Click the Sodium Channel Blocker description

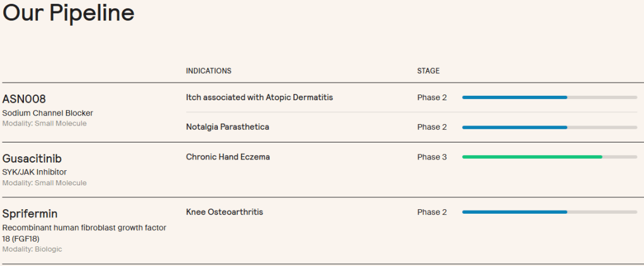[x=48, y=113]
